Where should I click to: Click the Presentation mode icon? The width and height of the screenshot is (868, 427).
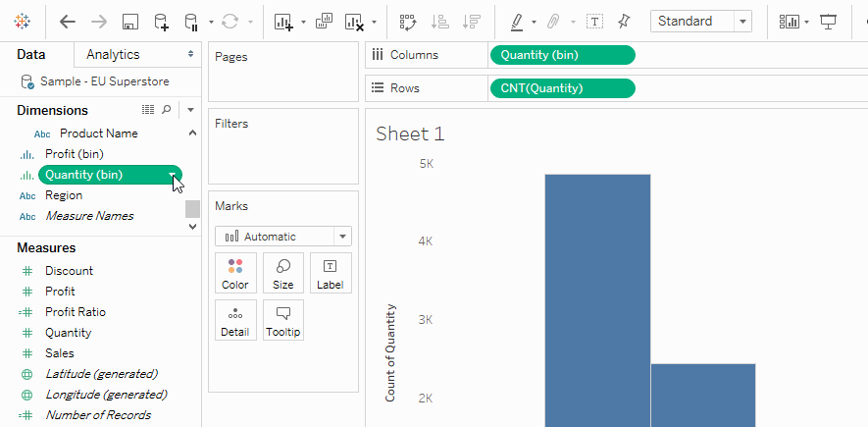(x=828, y=22)
